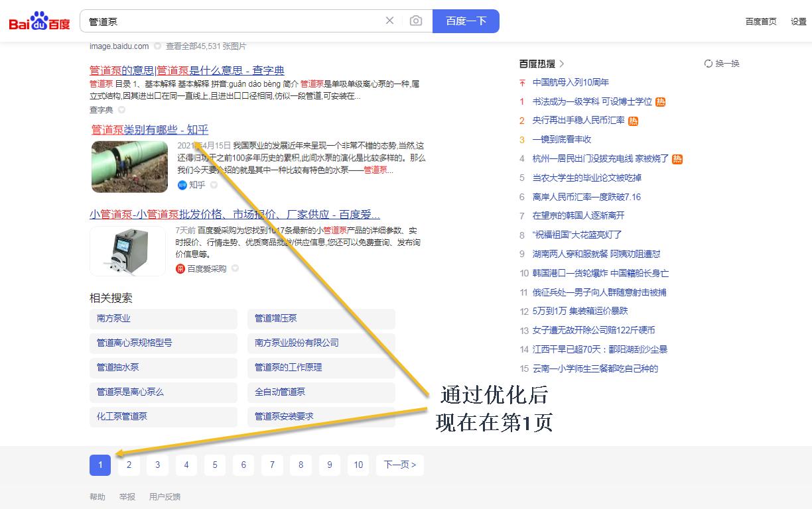Open the 管道泵类别有哪些 - 知乎 result
The height and width of the screenshot is (509, 812).
150,129
